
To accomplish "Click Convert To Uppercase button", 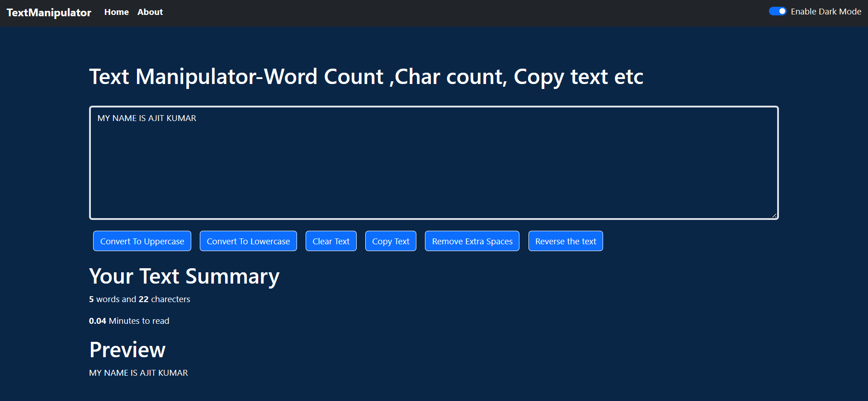I will point(142,241).
